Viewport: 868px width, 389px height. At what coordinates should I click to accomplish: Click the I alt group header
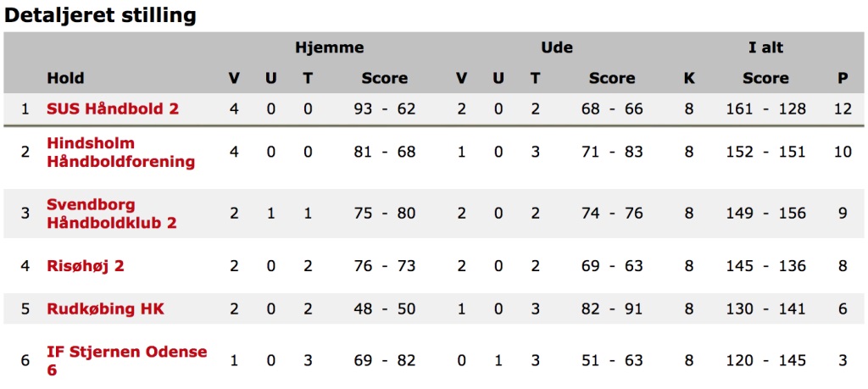pyautogui.click(x=765, y=47)
